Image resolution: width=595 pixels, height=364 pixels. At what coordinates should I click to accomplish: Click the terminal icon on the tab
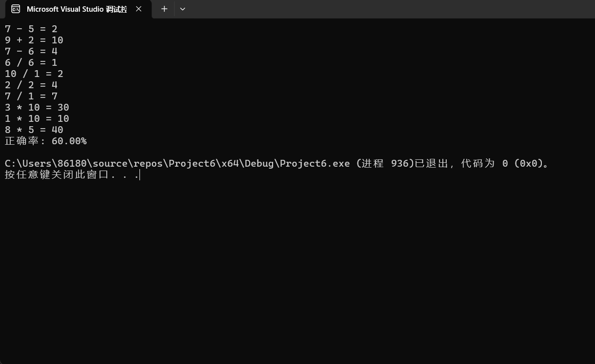pos(16,9)
